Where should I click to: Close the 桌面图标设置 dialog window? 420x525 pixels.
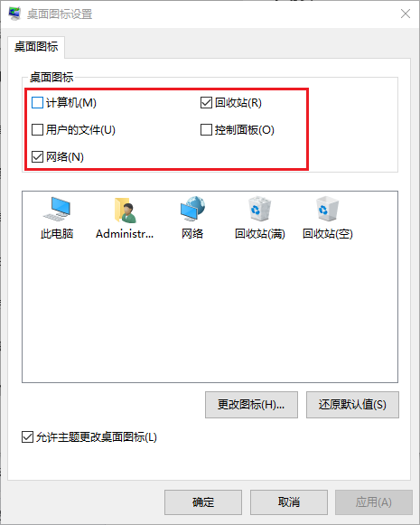406,14
